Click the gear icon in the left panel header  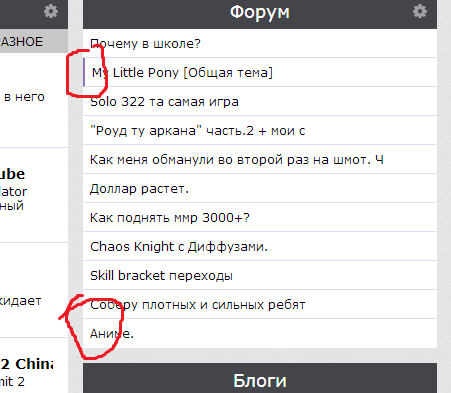coord(51,11)
